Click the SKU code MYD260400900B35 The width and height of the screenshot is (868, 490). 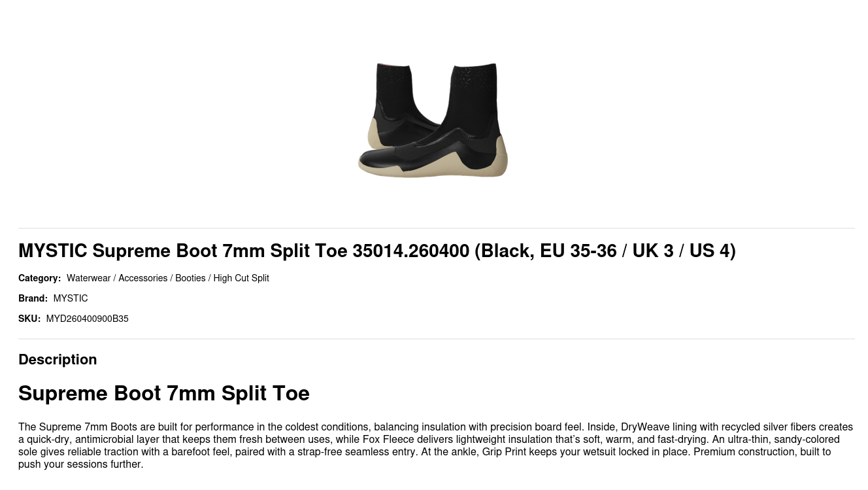pyautogui.click(x=87, y=319)
